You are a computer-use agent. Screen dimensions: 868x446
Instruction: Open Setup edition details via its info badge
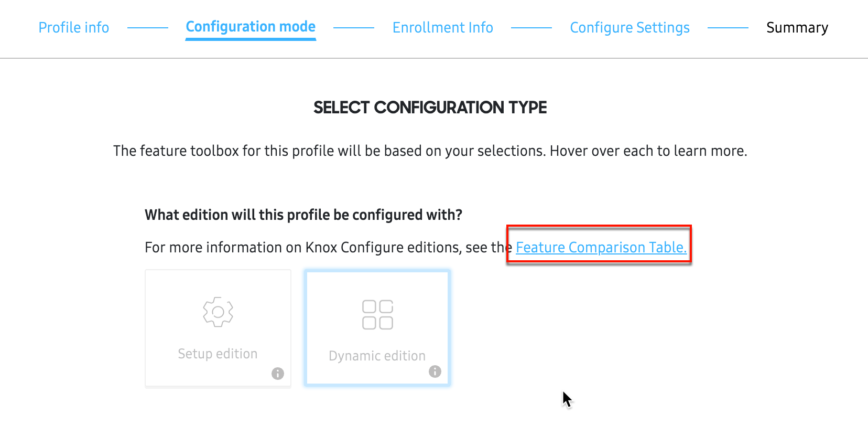point(278,374)
